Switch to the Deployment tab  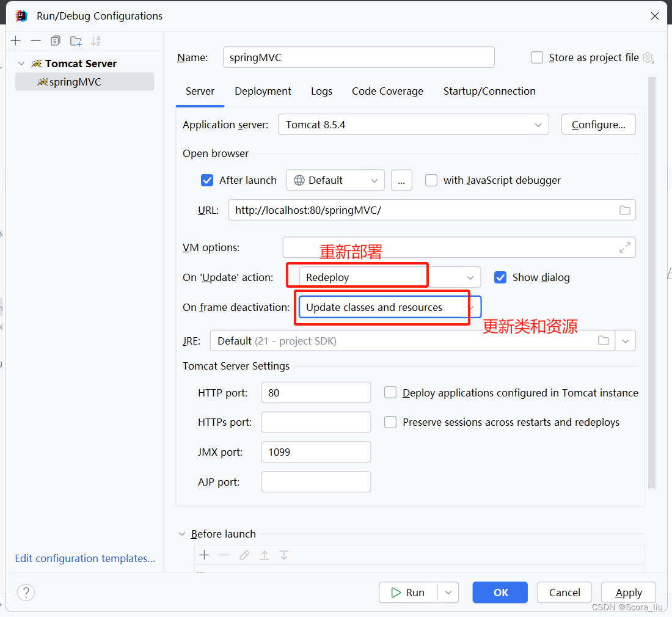(x=263, y=91)
